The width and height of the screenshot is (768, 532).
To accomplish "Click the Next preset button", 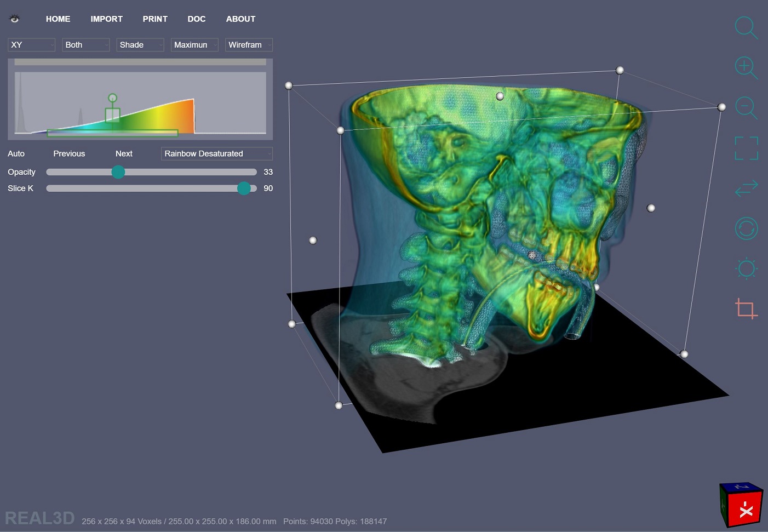I will pyautogui.click(x=124, y=153).
